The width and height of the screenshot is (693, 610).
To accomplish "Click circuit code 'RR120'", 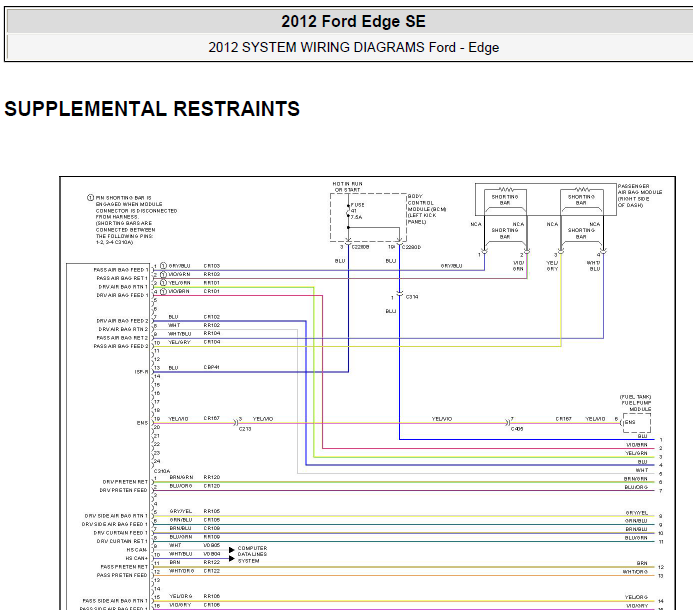I will pos(212,477).
